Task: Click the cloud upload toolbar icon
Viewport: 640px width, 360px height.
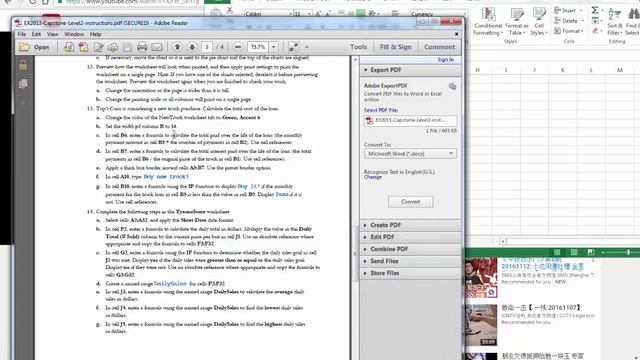Action: pos(113,47)
